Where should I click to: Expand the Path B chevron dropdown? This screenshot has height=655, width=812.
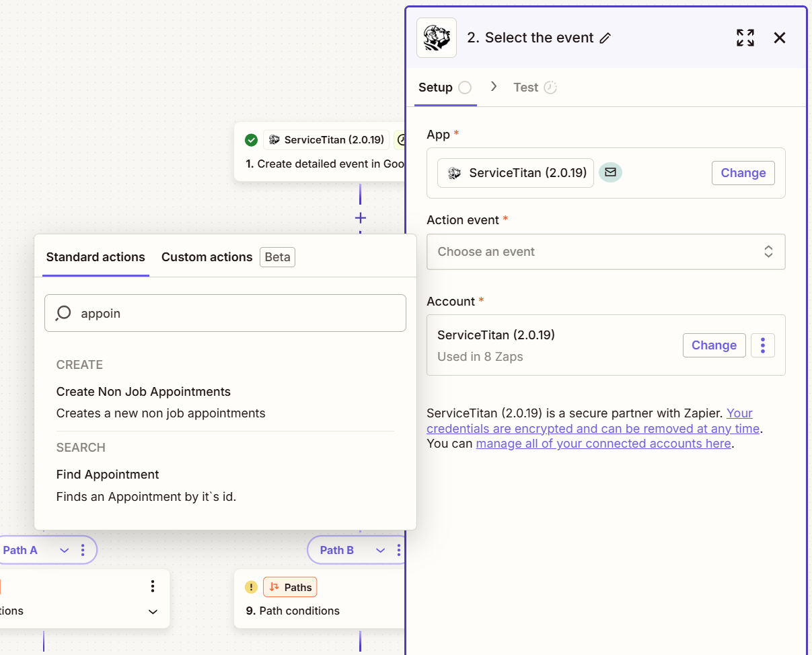click(380, 550)
